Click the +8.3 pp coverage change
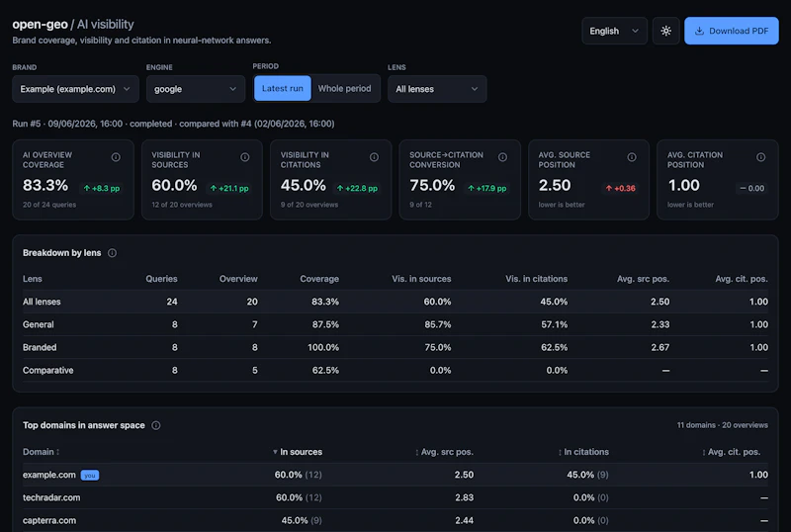The width and height of the screenshot is (791, 532). (x=102, y=188)
